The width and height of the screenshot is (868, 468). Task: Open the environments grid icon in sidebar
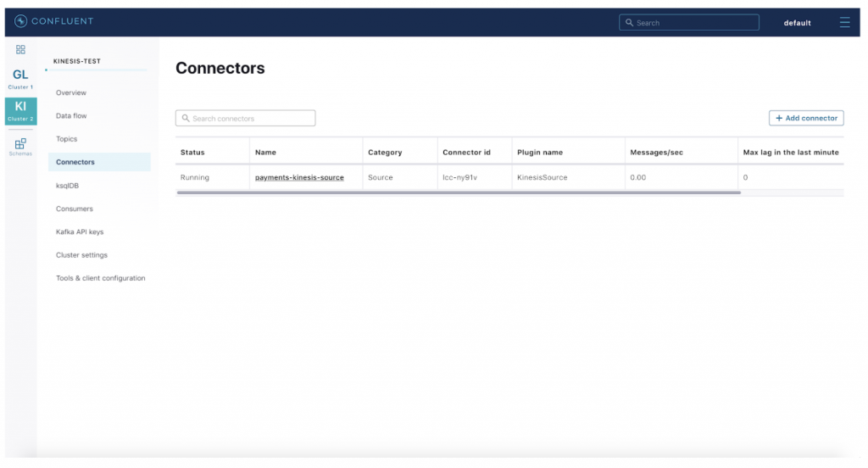pyautogui.click(x=20, y=50)
